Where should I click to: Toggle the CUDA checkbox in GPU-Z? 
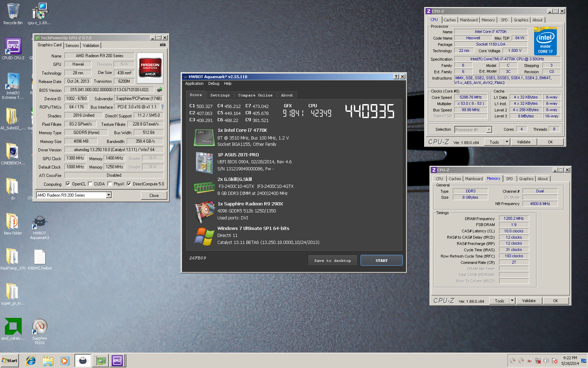(90, 184)
